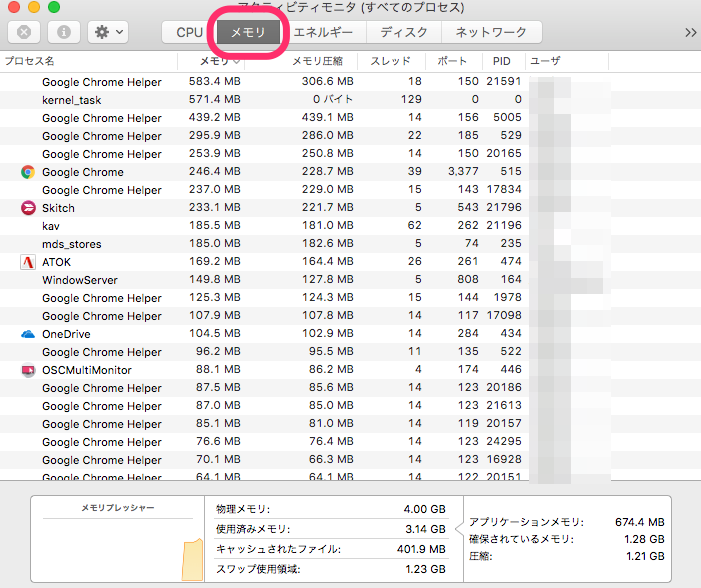This screenshot has width=701, height=588.
Task: Expand the toolbar overflow chevron
Action: pyautogui.click(x=690, y=32)
